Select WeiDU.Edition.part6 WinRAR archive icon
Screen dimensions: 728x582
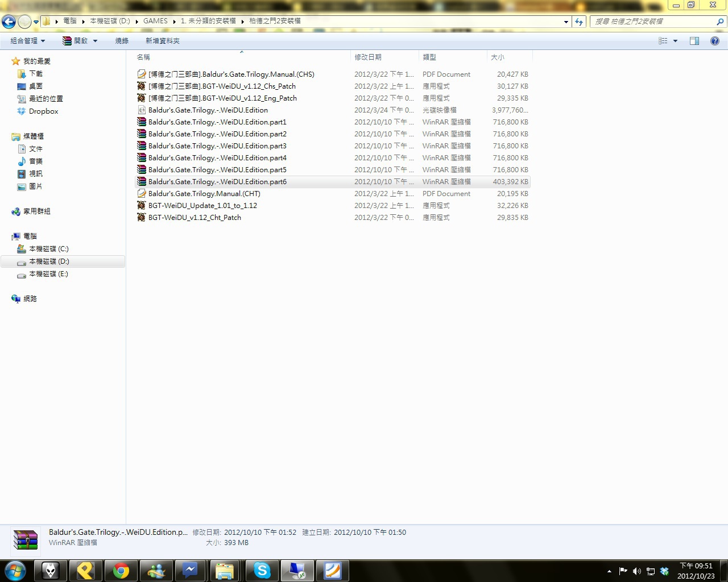point(142,181)
